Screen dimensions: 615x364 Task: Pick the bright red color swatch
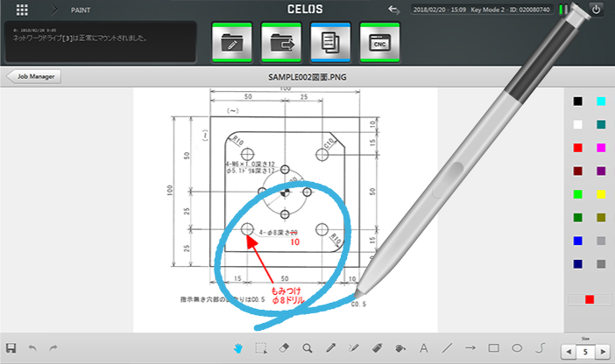(x=577, y=148)
